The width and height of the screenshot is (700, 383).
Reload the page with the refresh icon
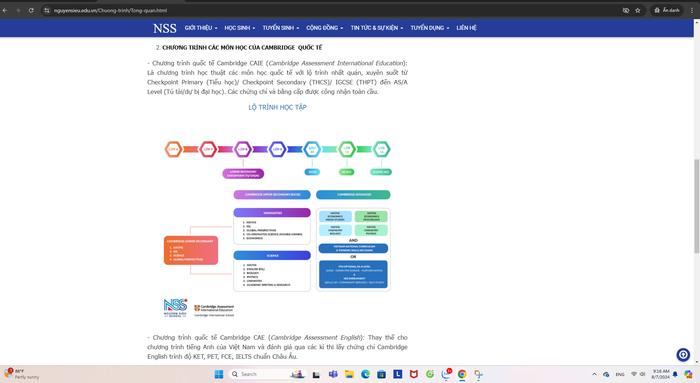pyautogui.click(x=31, y=10)
